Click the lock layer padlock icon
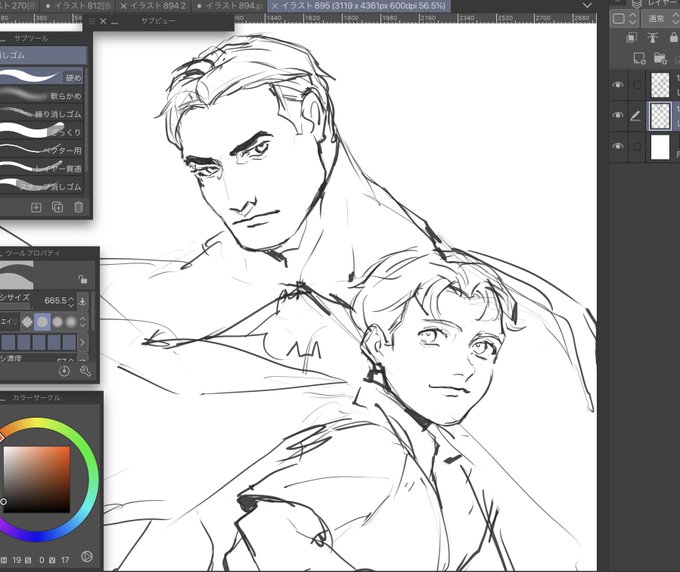This screenshot has height=572, width=680. 674,38
